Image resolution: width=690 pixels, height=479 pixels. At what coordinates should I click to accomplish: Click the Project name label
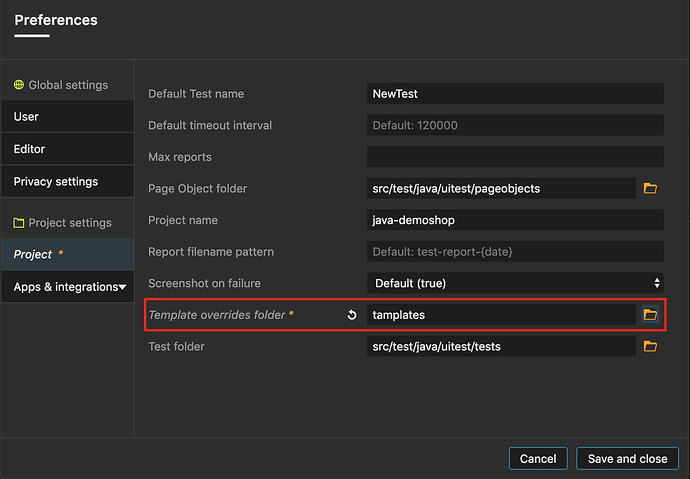(x=183, y=220)
